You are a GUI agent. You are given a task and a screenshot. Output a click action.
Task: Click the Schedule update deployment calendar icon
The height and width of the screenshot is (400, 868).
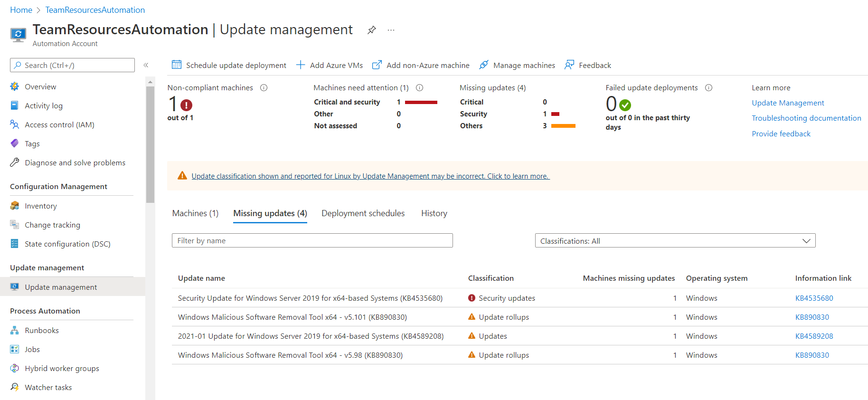177,65
